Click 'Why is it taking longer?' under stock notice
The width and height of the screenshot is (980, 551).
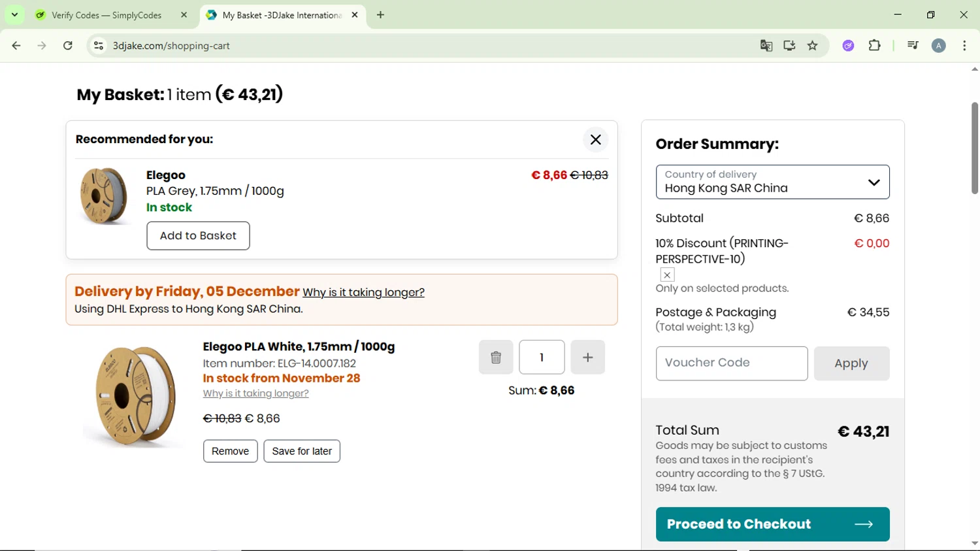click(255, 393)
